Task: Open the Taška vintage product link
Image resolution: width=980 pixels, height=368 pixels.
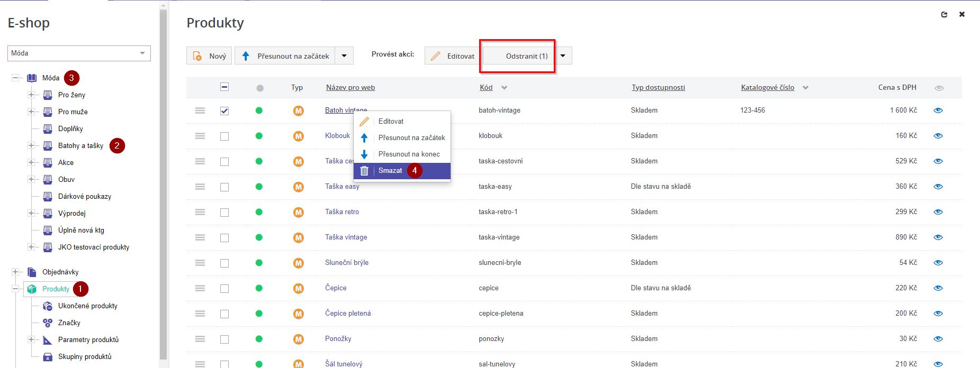Action: click(x=346, y=237)
